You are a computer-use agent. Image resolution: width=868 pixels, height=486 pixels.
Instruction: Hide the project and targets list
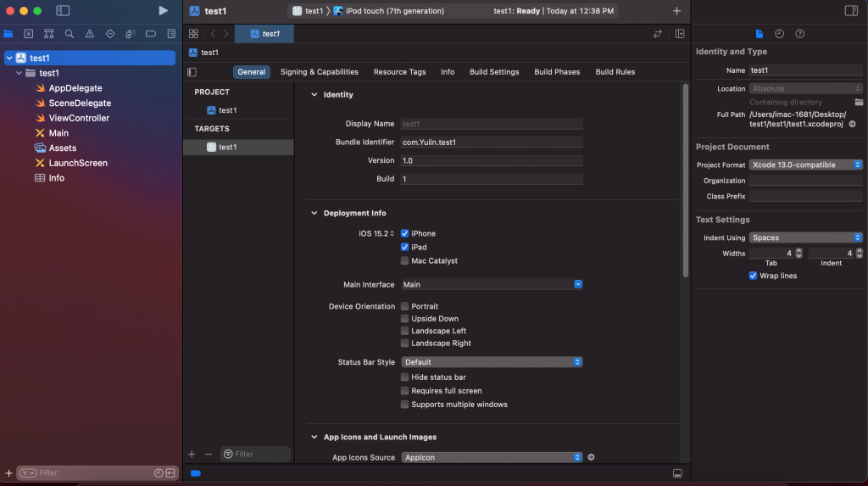click(x=192, y=72)
